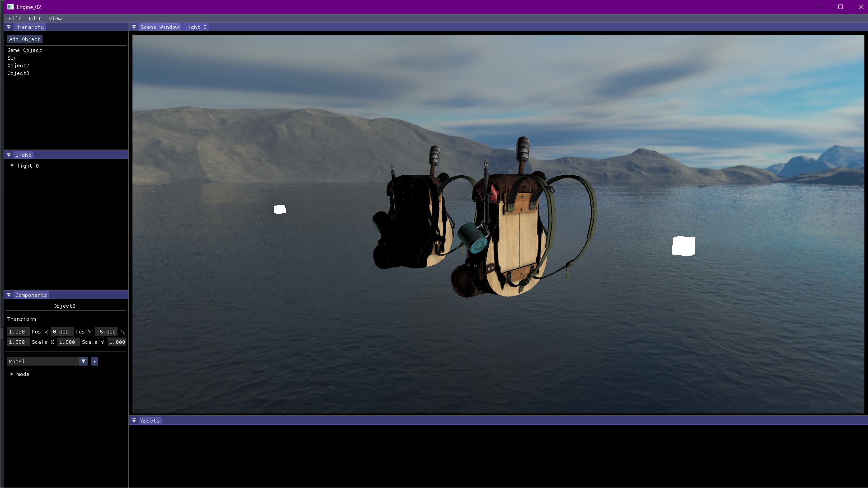Maximize the Engine_02 window
868x488 pixels.
pyautogui.click(x=840, y=7)
